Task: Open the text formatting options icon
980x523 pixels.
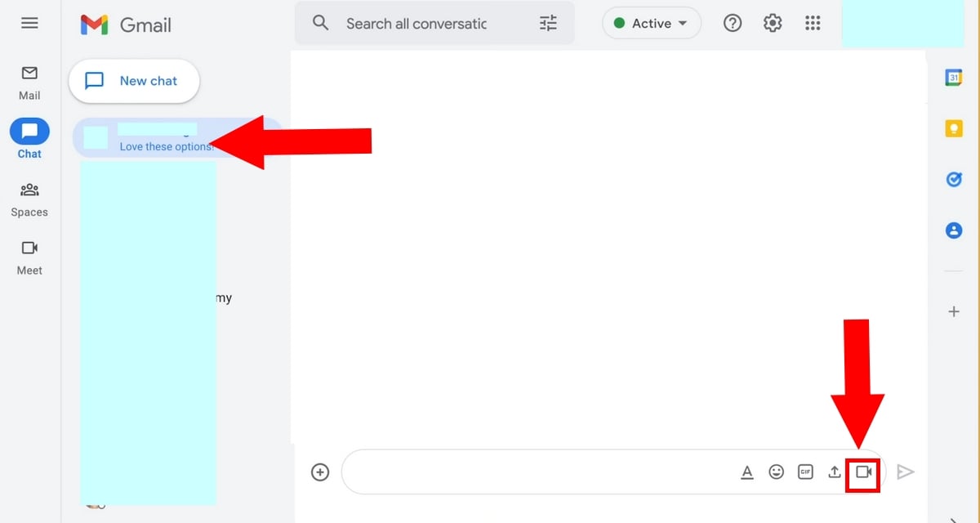Action: 746,472
